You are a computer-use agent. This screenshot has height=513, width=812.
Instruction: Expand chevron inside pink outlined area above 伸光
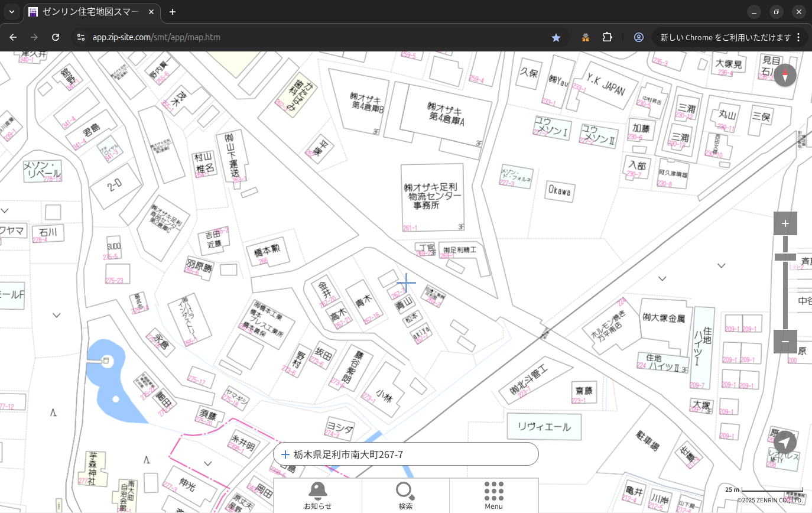pos(207,463)
